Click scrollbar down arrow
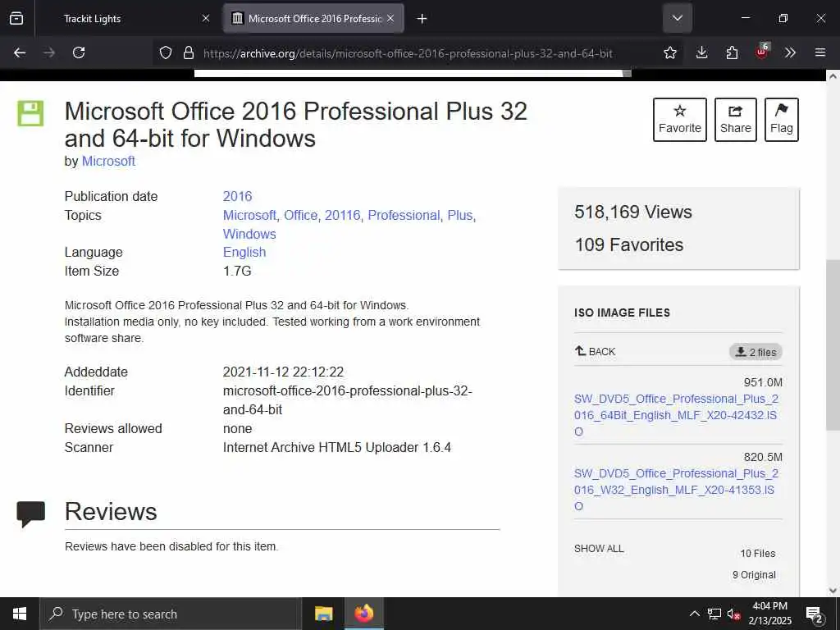Viewport: 840px width, 630px height. 833,591
